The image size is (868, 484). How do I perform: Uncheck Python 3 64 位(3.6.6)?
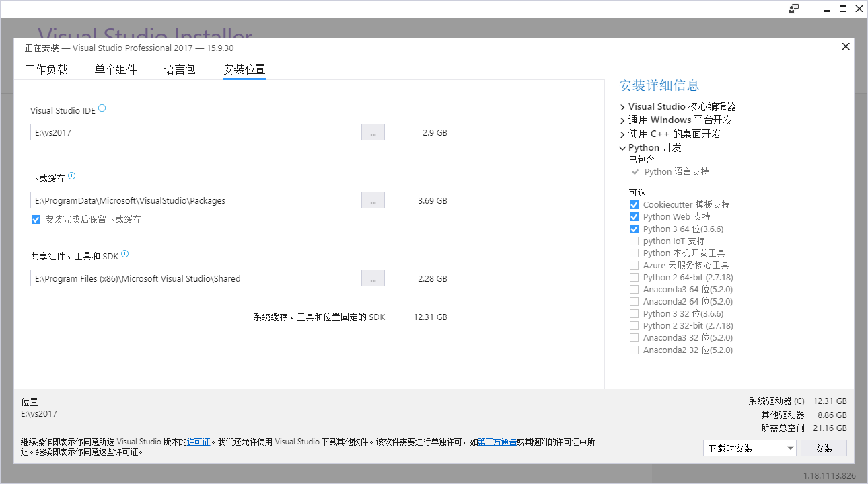point(634,229)
